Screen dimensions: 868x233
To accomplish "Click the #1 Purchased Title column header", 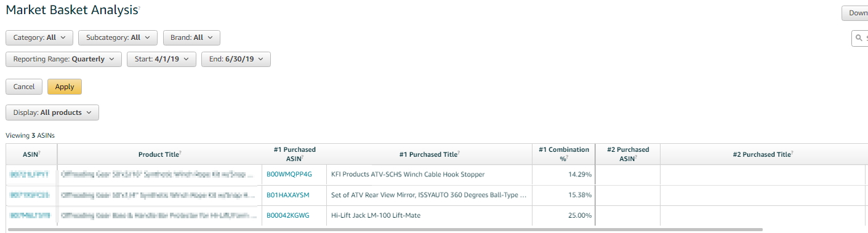I will click(430, 154).
